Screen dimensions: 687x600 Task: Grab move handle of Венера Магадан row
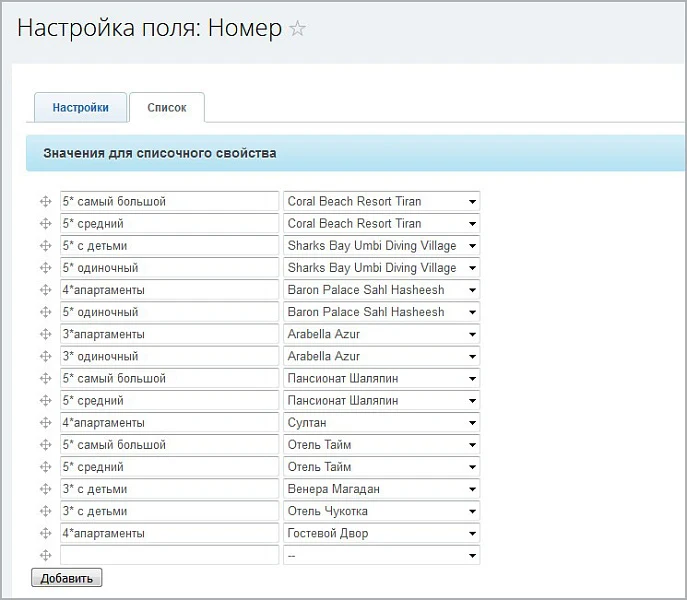point(46,489)
